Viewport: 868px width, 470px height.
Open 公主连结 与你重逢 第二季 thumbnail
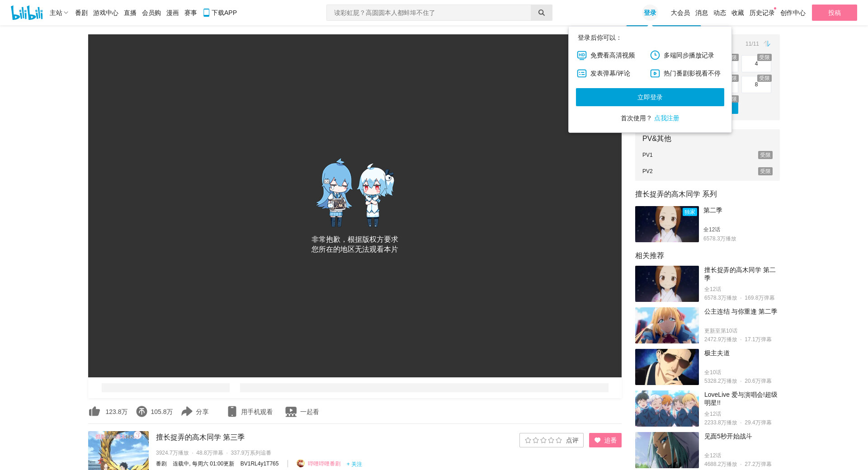(x=667, y=325)
